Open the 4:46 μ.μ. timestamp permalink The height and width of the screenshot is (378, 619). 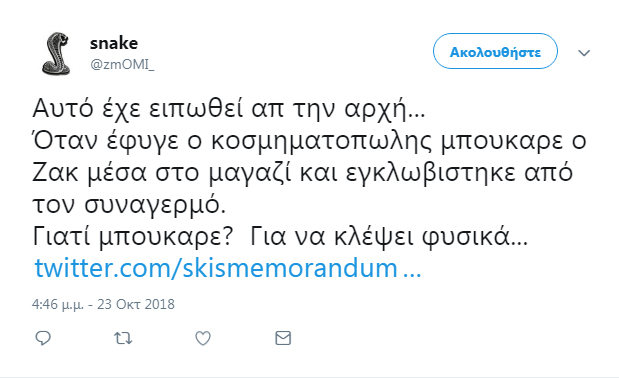(58, 304)
